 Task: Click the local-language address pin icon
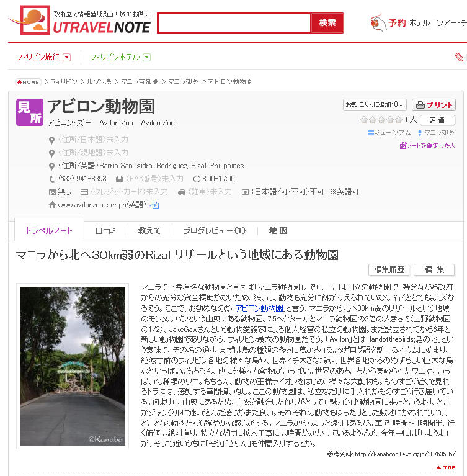52,153
